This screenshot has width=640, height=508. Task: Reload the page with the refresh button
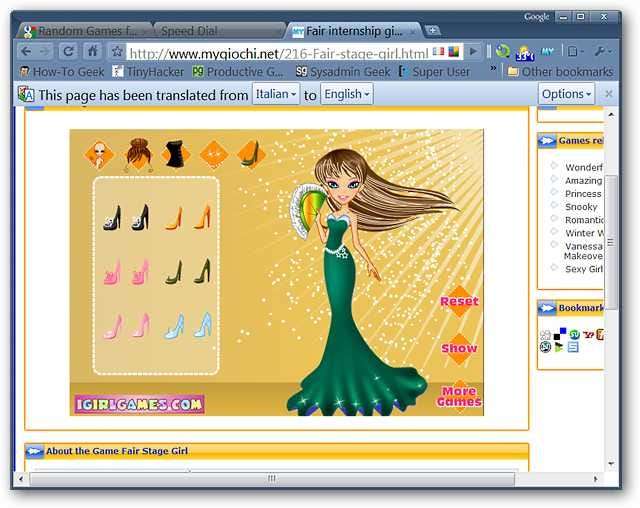pos(69,51)
